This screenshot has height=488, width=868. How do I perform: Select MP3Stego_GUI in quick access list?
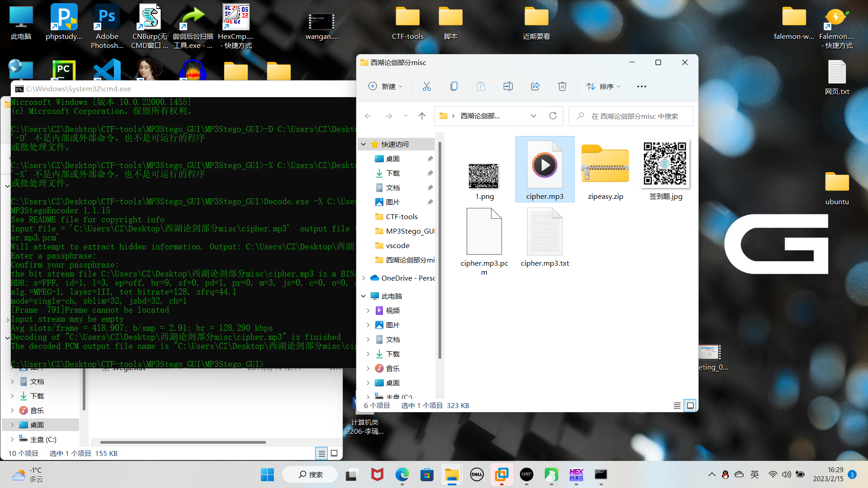[x=409, y=231]
